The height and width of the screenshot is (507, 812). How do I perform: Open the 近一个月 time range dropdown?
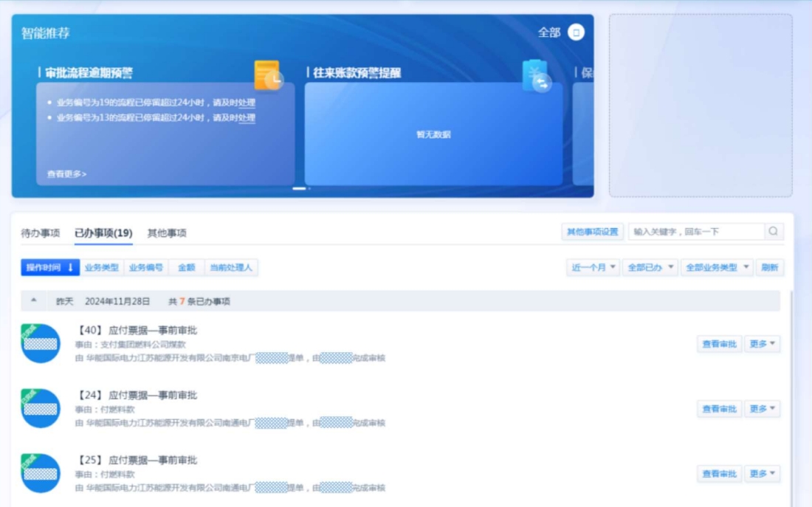tap(593, 268)
